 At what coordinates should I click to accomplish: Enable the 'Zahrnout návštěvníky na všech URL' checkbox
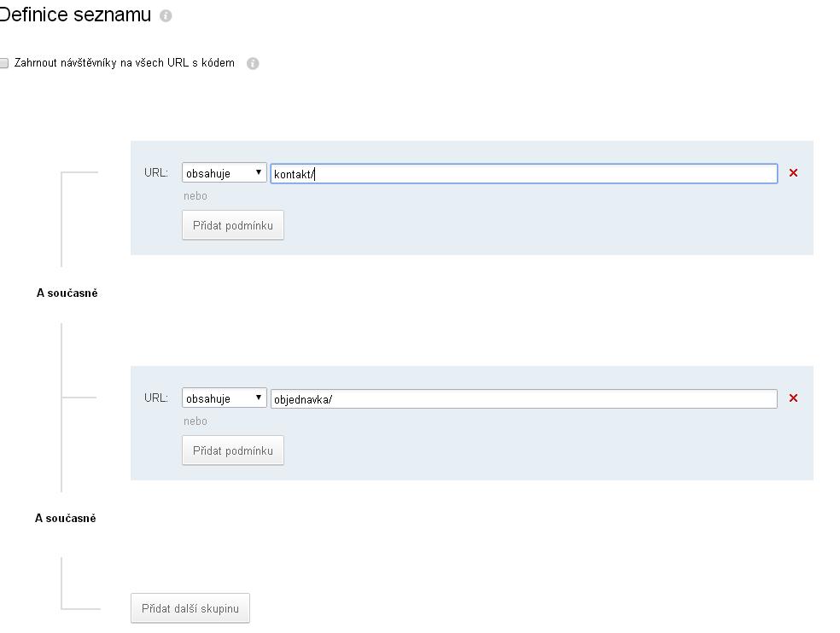[3, 63]
